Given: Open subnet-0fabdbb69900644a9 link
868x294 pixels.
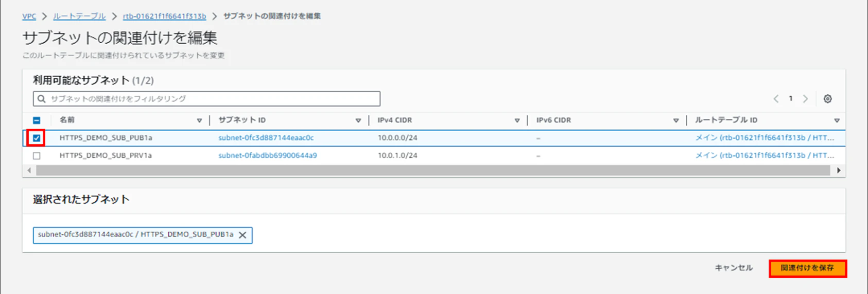Looking at the screenshot, I should pos(268,155).
